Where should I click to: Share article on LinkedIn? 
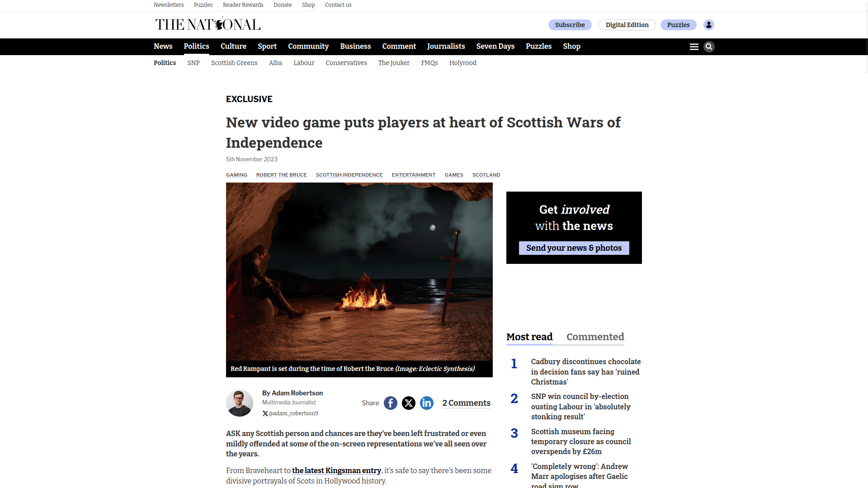(x=427, y=403)
